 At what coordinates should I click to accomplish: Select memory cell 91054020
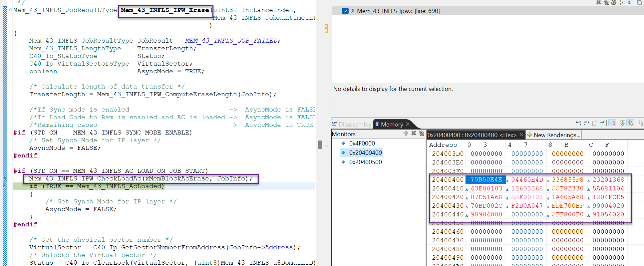(x=608, y=214)
